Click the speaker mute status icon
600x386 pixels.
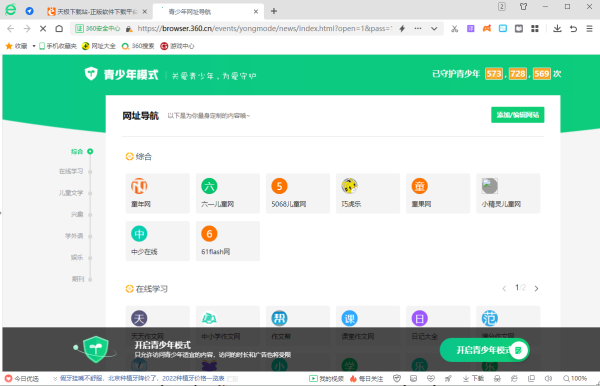(x=548, y=379)
